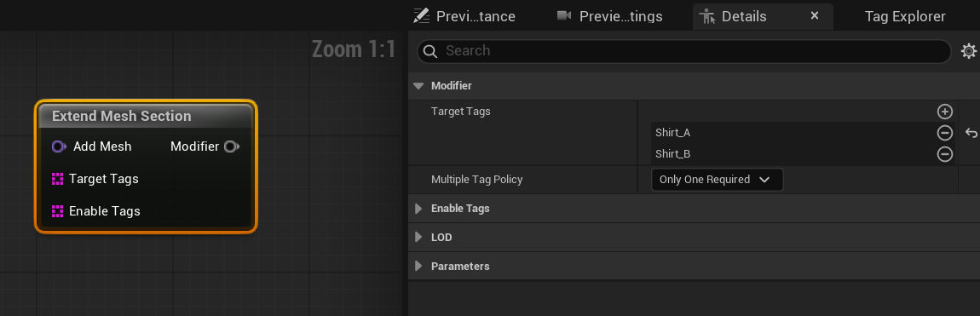This screenshot has height=316, width=980.
Task: Click the Enable Tags pin icon on node
Action: (x=57, y=211)
